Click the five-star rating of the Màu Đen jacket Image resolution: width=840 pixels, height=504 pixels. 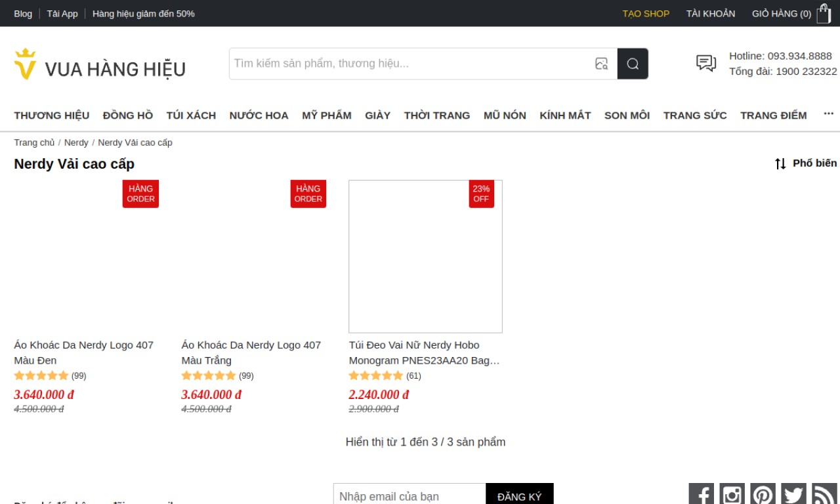[41, 376]
